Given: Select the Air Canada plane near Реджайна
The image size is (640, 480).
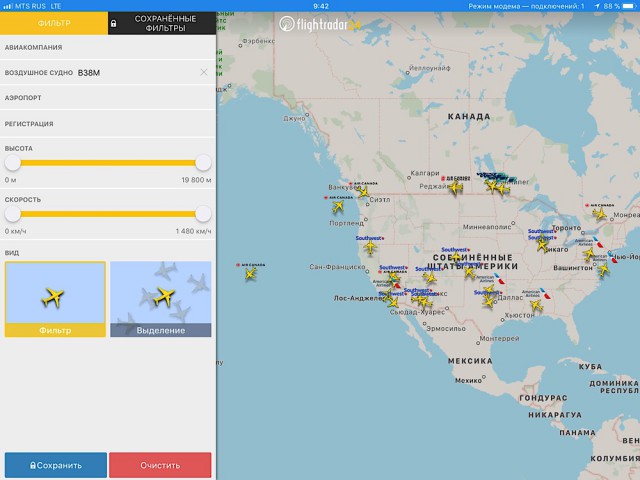Looking at the screenshot, I should pyautogui.click(x=455, y=188).
